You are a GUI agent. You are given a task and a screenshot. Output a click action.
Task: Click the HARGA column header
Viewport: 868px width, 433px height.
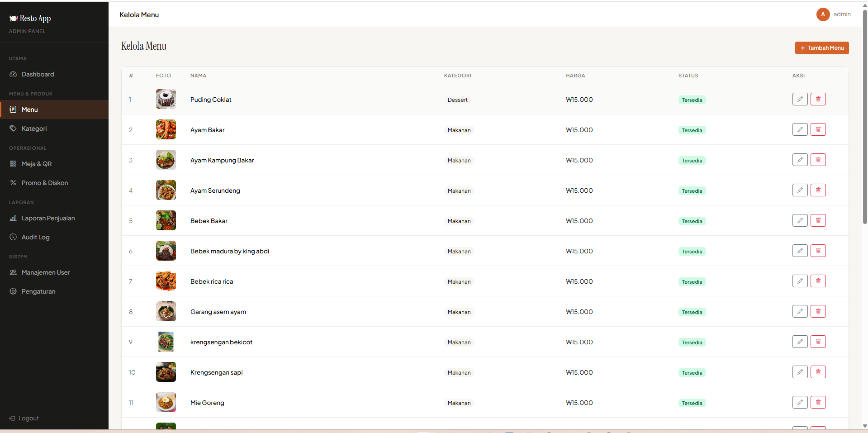click(575, 76)
